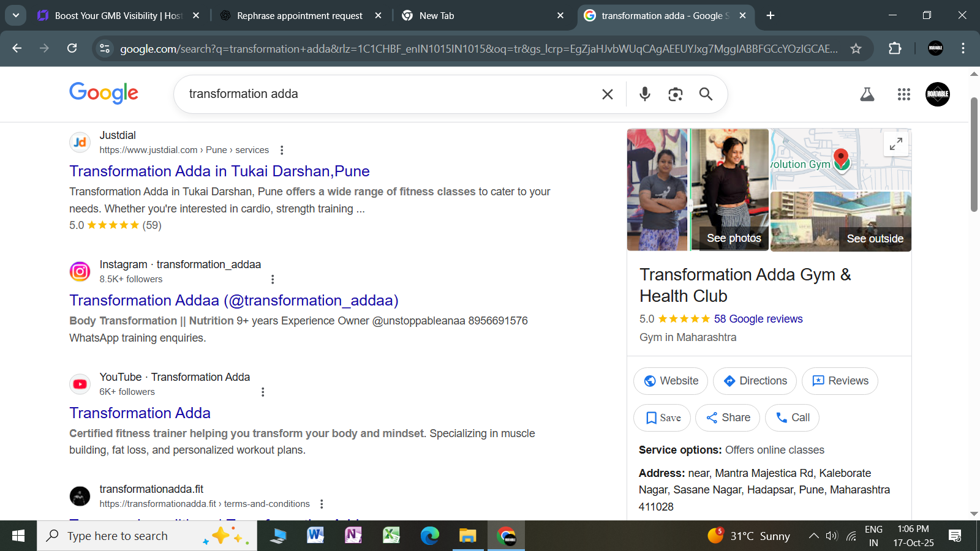Image resolution: width=980 pixels, height=551 pixels.
Task: Switch to the New Tab tab
Action: click(x=483, y=16)
